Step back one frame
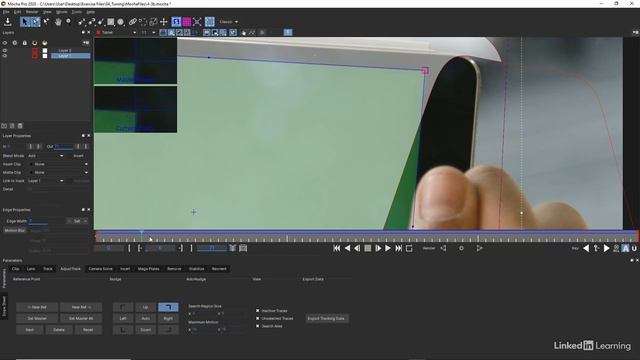The image size is (640, 360). tap(358, 248)
